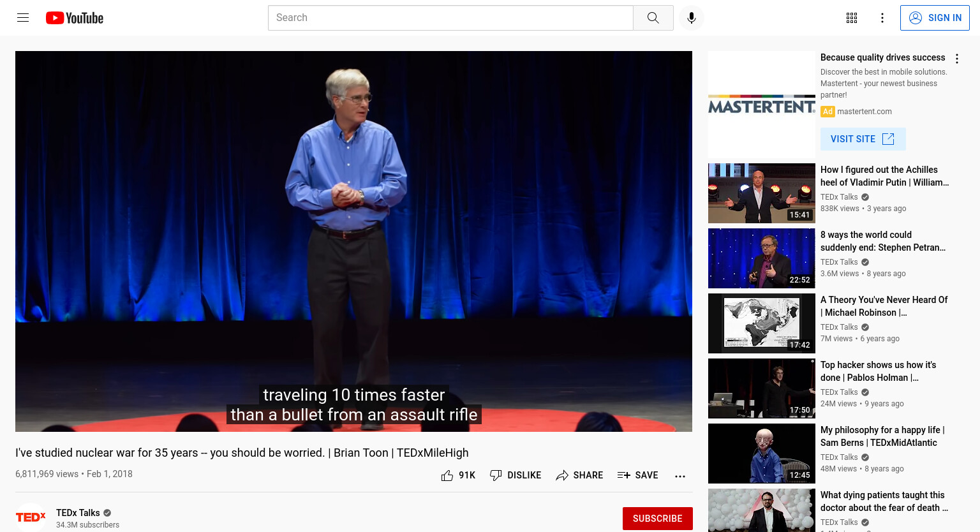
Task: Open 'My philosophy for a happy life' title
Action: click(882, 436)
